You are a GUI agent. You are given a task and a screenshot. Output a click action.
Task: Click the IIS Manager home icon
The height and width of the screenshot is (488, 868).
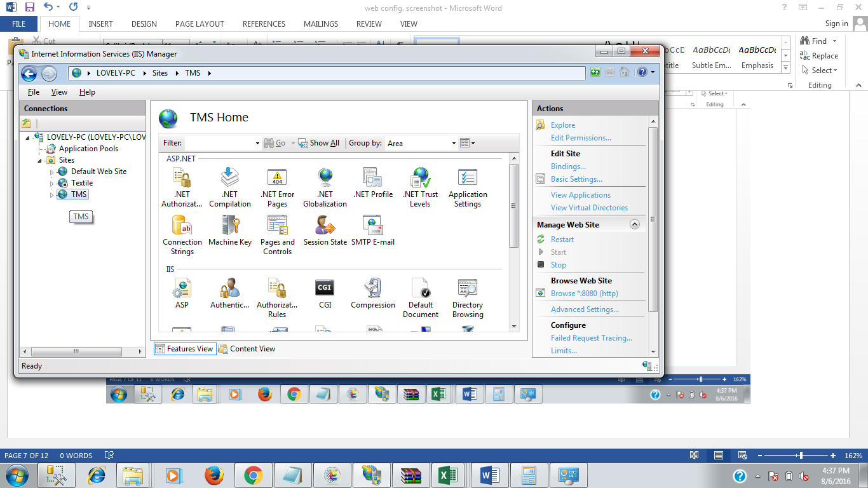pyautogui.click(x=625, y=72)
